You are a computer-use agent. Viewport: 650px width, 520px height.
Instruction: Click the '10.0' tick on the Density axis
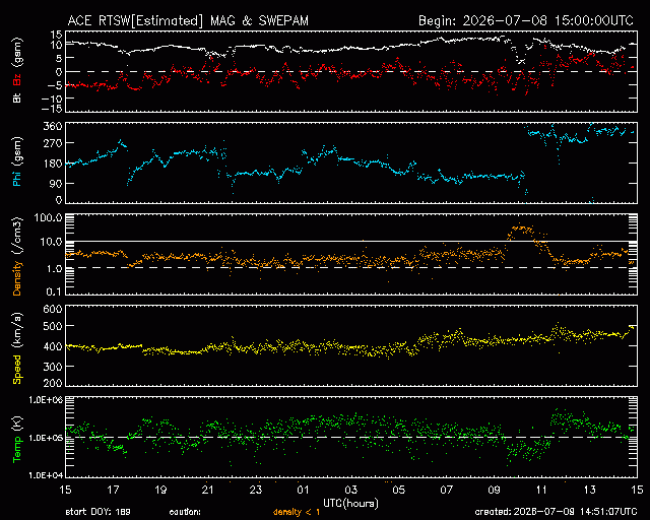(x=51, y=242)
